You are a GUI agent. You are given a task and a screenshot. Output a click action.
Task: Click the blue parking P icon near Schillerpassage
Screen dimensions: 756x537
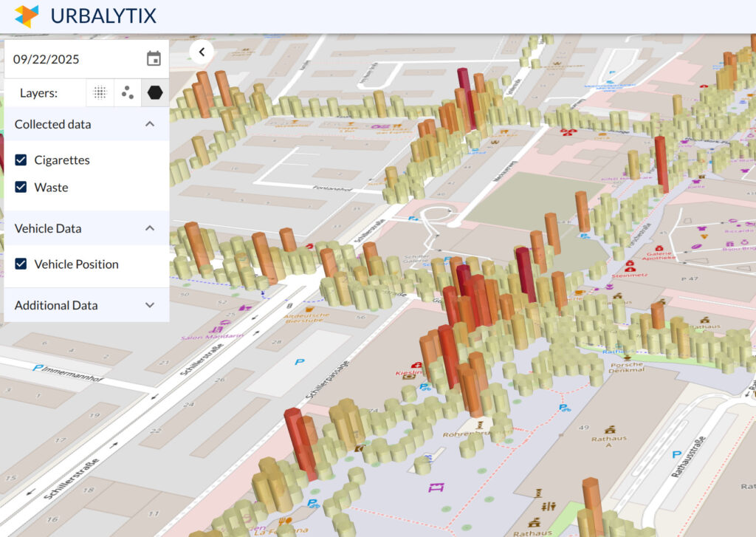coord(300,361)
